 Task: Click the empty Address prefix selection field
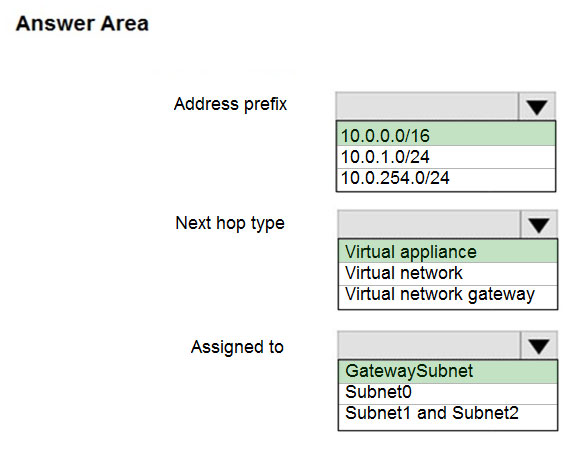pyautogui.click(x=427, y=106)
